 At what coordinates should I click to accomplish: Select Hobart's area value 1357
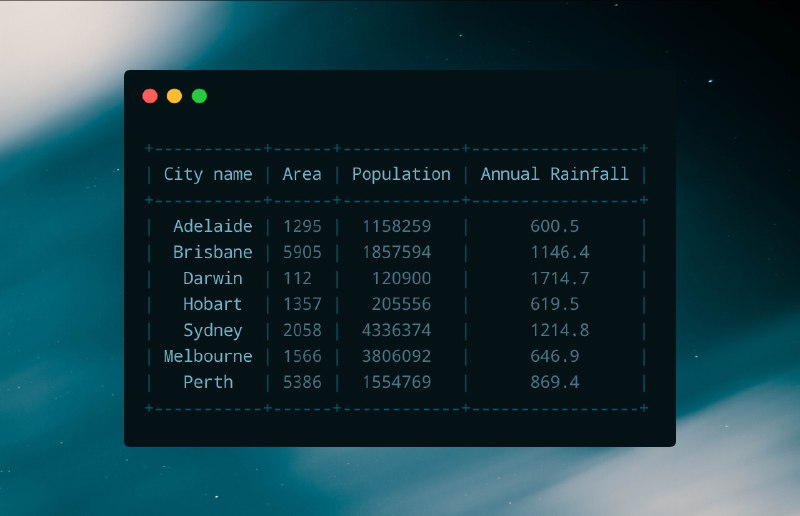pyautogui.click(x=303, y=304)
